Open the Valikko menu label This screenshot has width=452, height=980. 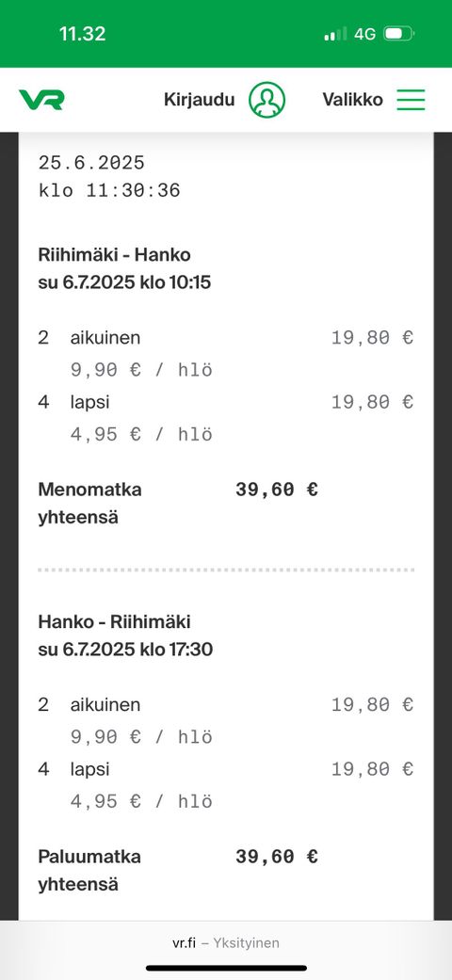pos(352,100)
